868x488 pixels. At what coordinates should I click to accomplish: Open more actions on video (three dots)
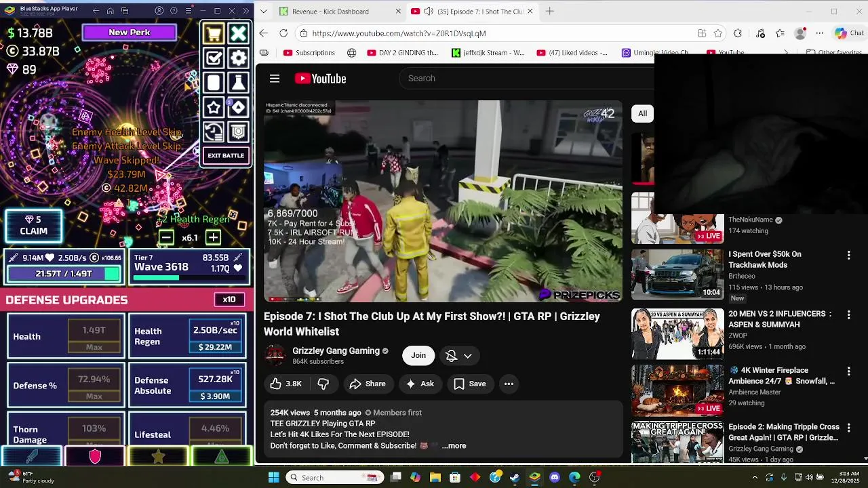(509, 384)
